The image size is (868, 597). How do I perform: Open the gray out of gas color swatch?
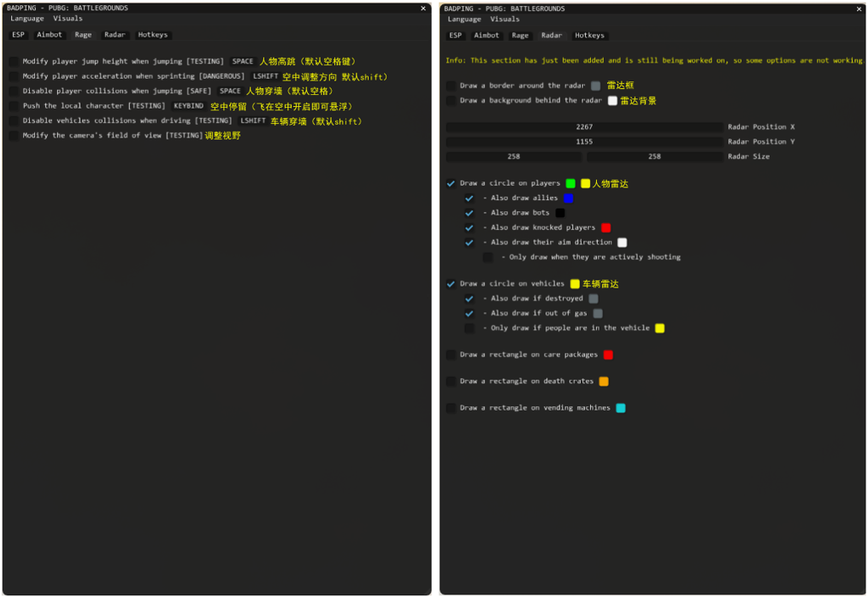597,313
